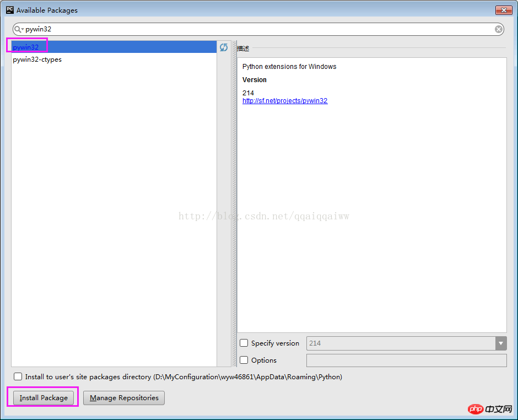Image resolution: width=518 pixels, height=420 pixels.
Task: Select pywin32-ctypes in the package list
Action: [114, 60]
